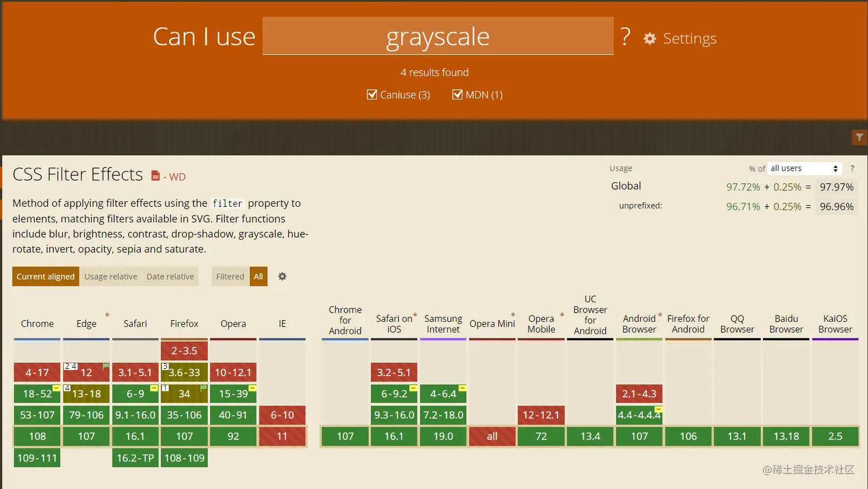The height and width of the screenshot is (489, 868).
Task: Click the Opera Mobile header
Action: click(541, 324)
